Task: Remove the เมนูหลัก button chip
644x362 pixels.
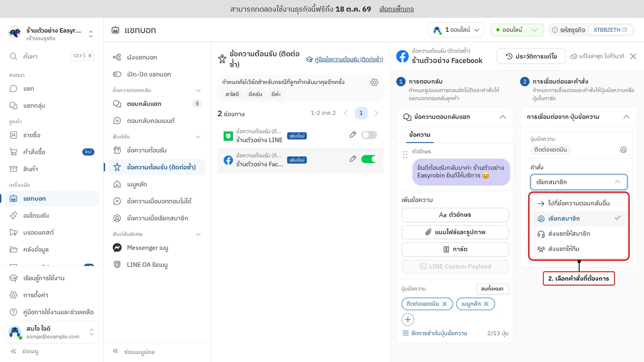Action: (x=486, y=304)
